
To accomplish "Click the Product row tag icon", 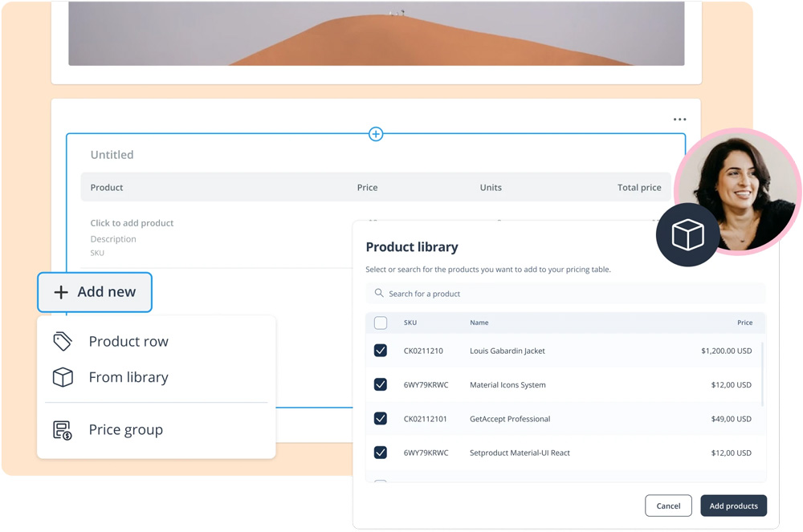I will coord(63,341).
